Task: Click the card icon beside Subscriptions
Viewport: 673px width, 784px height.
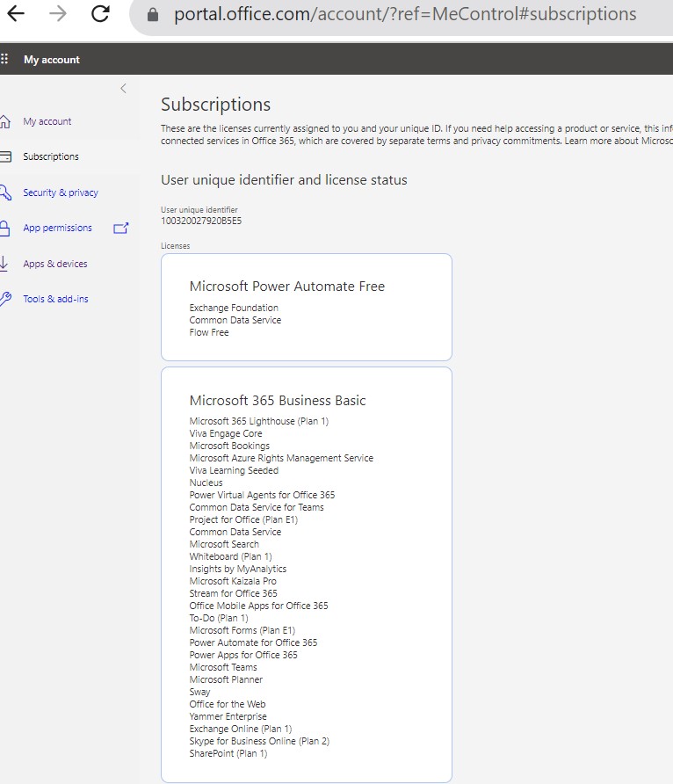Action: tap(5, 156)
